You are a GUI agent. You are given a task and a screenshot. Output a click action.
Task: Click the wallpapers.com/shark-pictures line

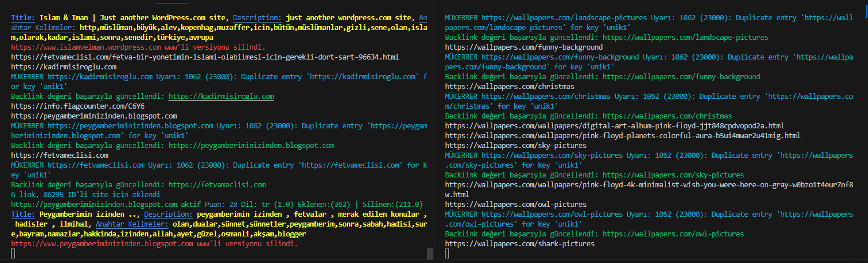pyautogui.click(x=519, y=244)
